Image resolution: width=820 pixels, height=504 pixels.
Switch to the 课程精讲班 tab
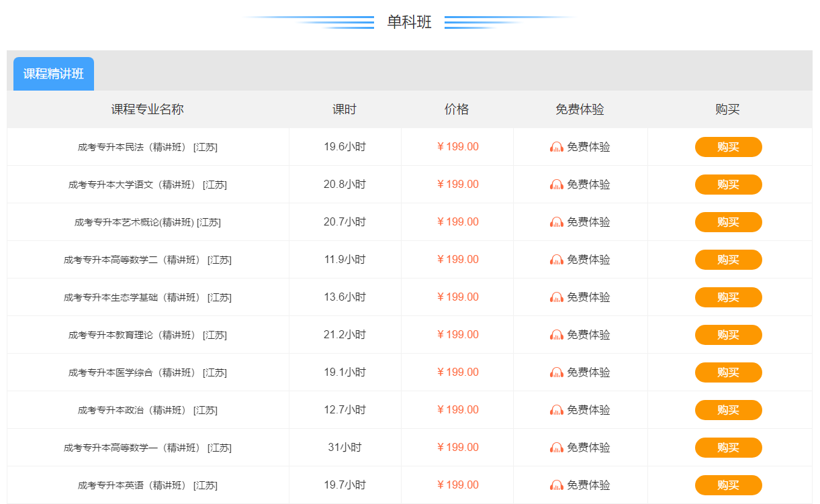tap(53, 74)
